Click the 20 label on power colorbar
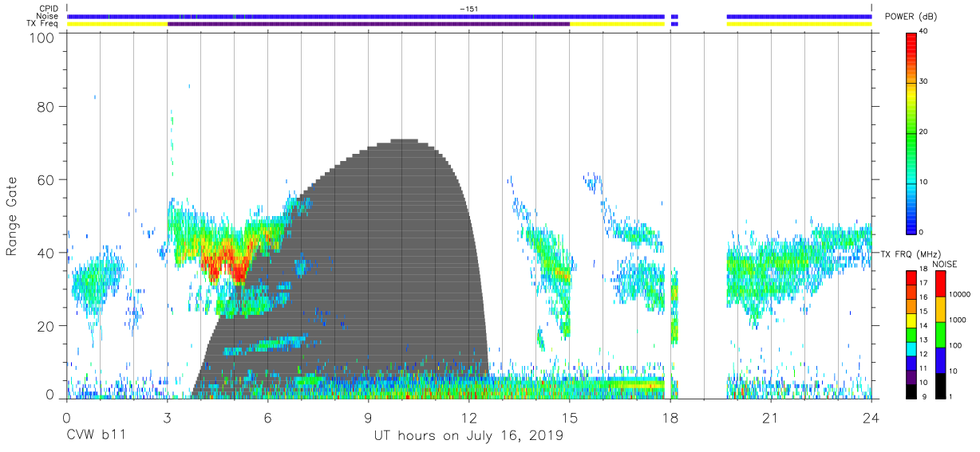The image size is (980, 452). pyautogui.click(x=923, y=132)
